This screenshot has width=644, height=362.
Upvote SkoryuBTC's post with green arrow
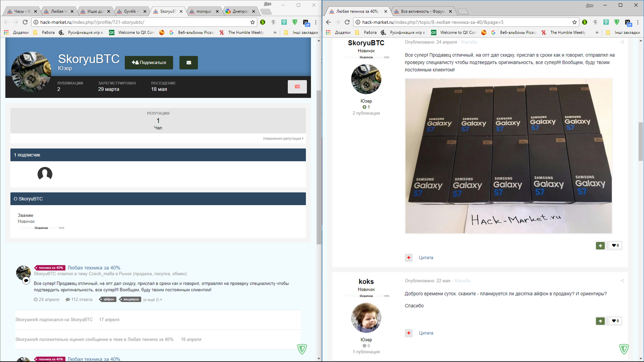point(600,245)
